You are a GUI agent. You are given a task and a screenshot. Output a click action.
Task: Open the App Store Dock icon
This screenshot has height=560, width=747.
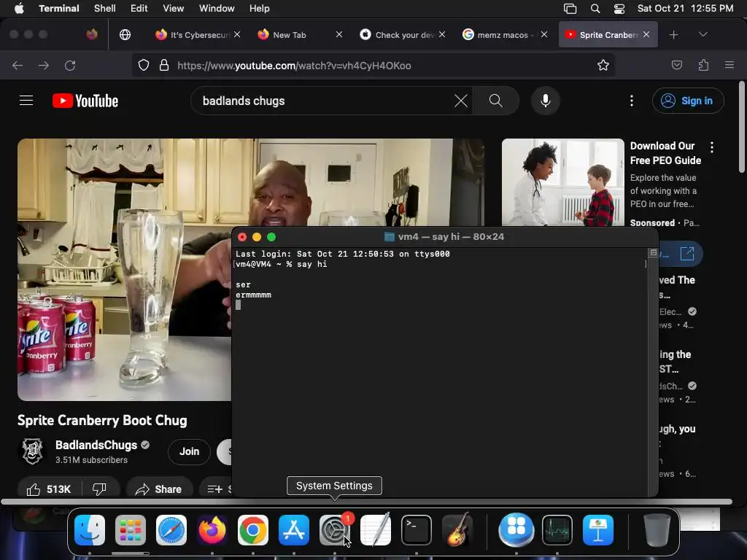[294, 530]
